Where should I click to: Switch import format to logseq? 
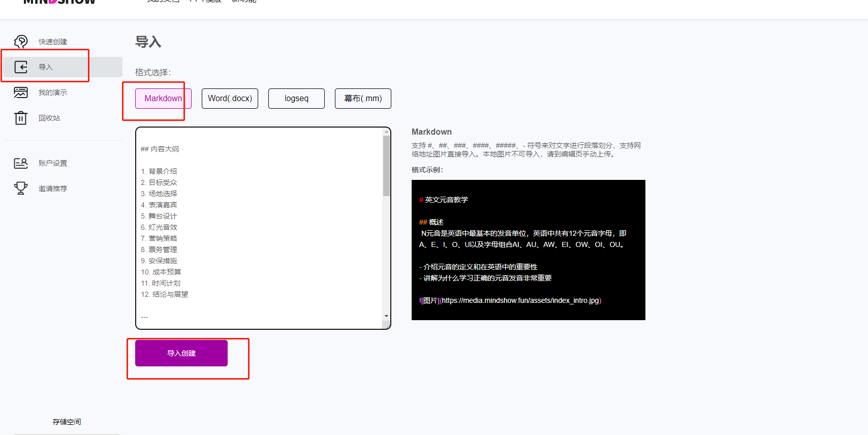tap(296, 99)
